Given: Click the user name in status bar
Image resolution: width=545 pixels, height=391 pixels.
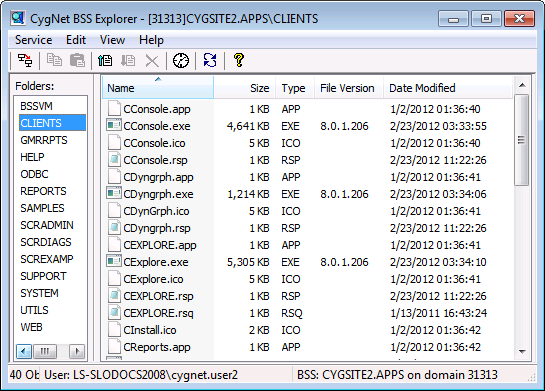Looking at the screenshot, I should coord(141,375).
